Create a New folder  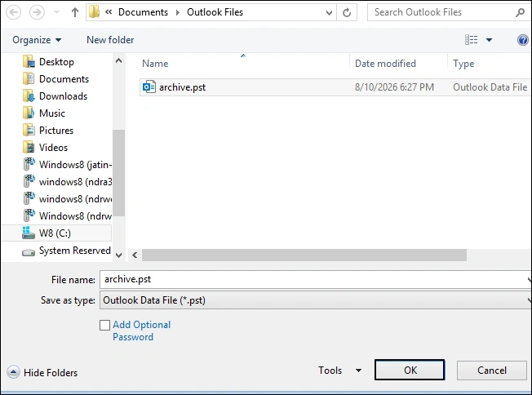click(110, 40)
